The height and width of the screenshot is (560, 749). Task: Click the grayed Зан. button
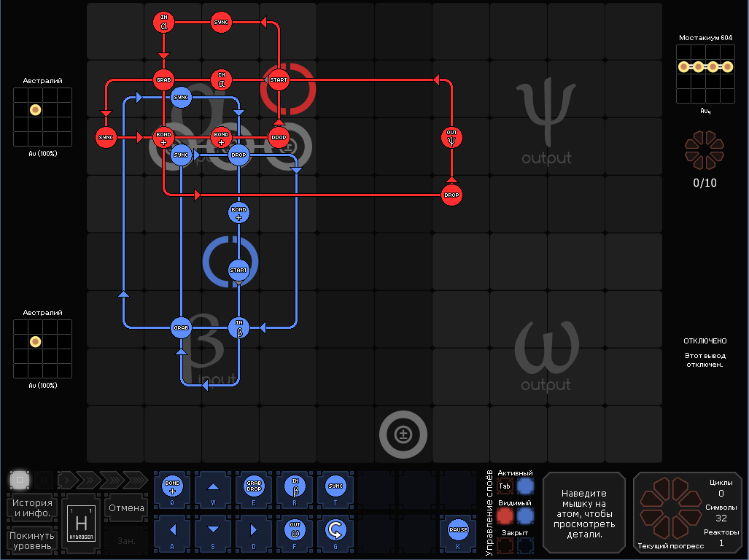[x=127, y=541]
